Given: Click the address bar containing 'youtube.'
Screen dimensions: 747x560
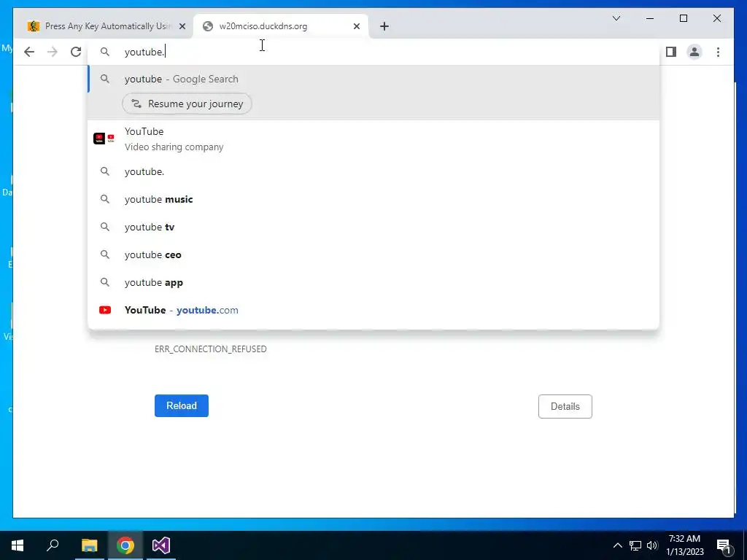Looking at the screenshot, I should coord(373,52).
